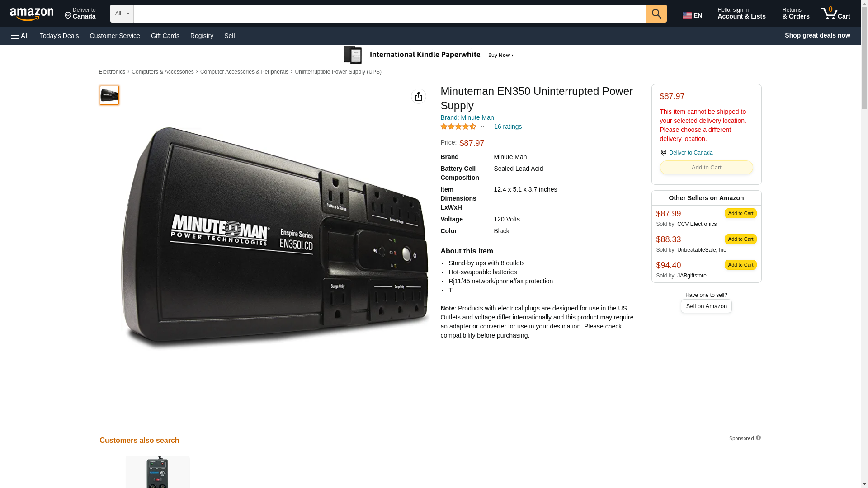Open the shopping cart icon

pyautogui.click(x=835, y=14)
